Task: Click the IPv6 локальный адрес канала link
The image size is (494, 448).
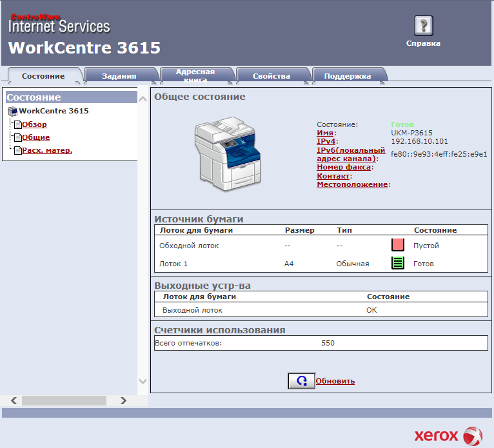Action: pos(351,155)
